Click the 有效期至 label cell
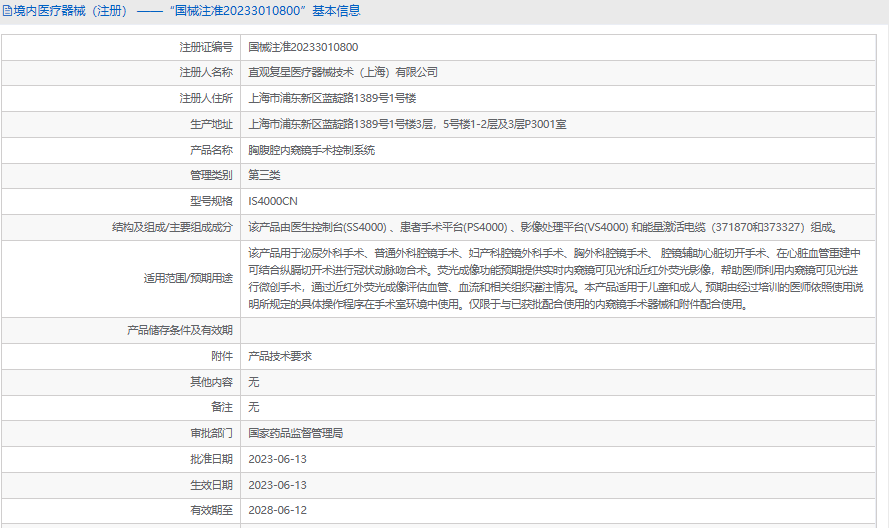889x528 pixels. click(121, 510)
